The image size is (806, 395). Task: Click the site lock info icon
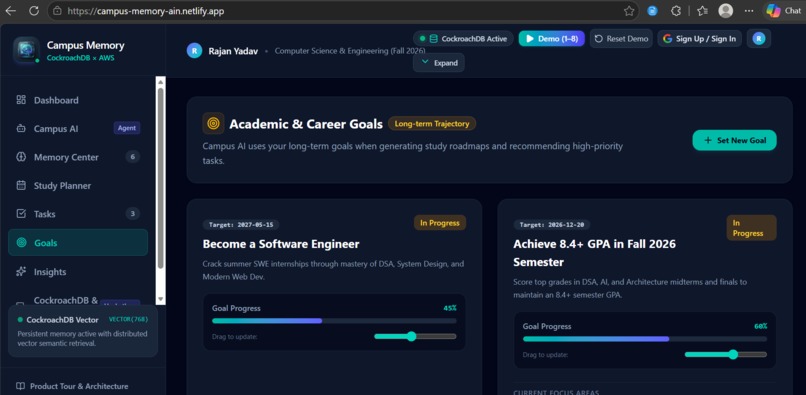click(58, 11)
